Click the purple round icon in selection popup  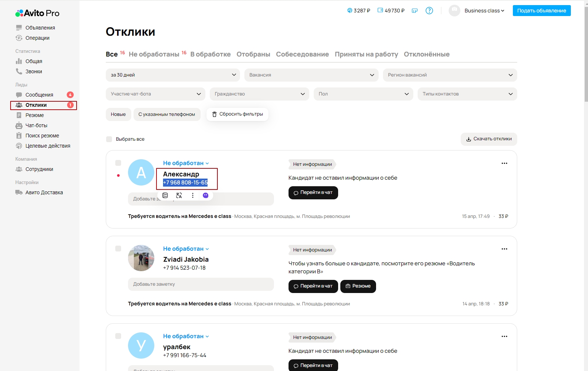click(206, 195)
